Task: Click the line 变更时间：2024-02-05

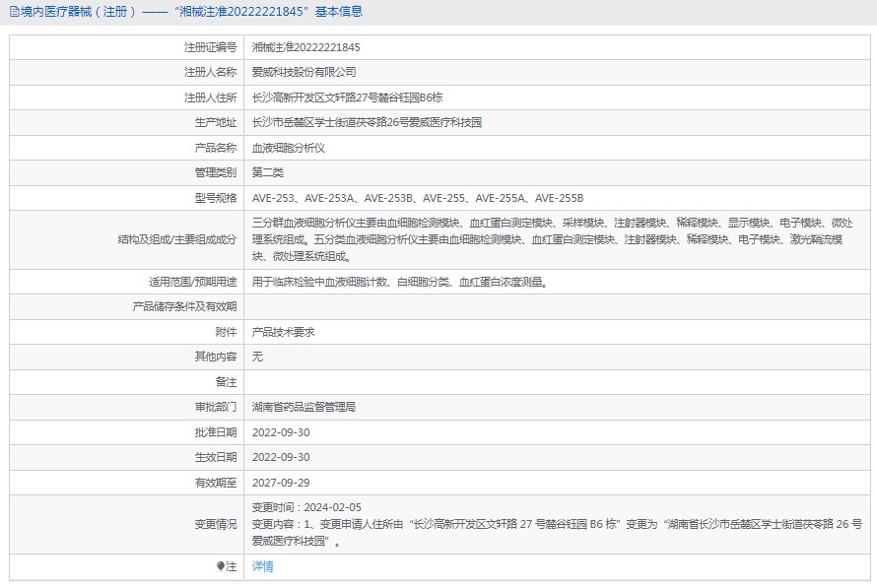Action: 306,507
